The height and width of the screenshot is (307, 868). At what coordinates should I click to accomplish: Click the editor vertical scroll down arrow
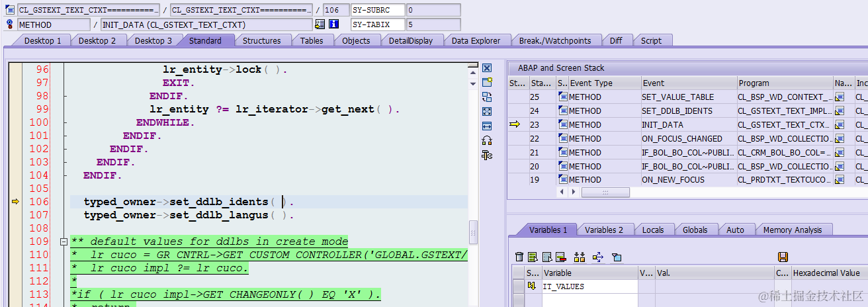coord(473,84)
